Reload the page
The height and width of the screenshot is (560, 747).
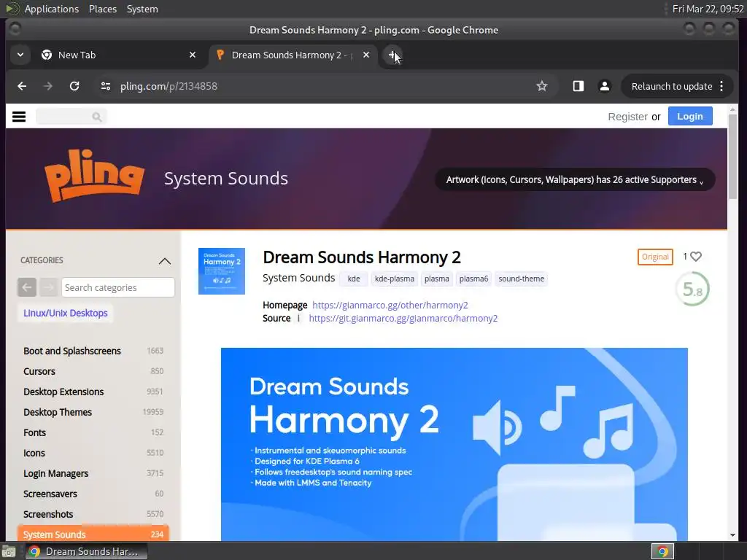pos(74,86)
